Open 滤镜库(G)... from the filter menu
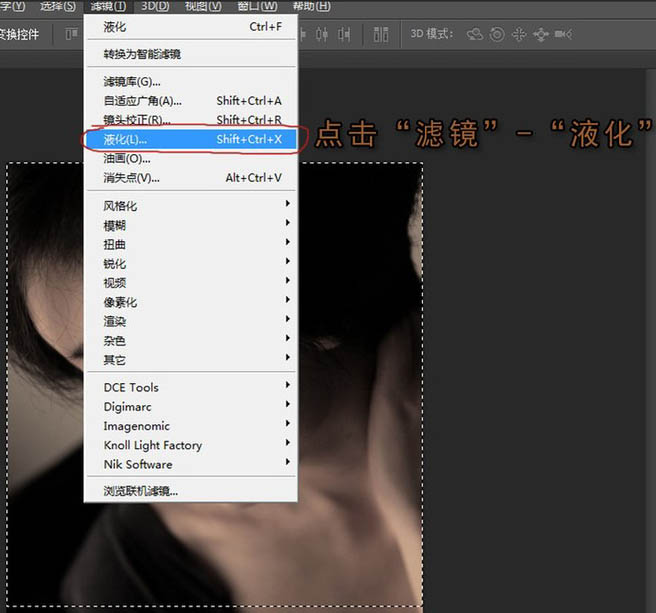This screenshot has height=613, width=656. 191,82
